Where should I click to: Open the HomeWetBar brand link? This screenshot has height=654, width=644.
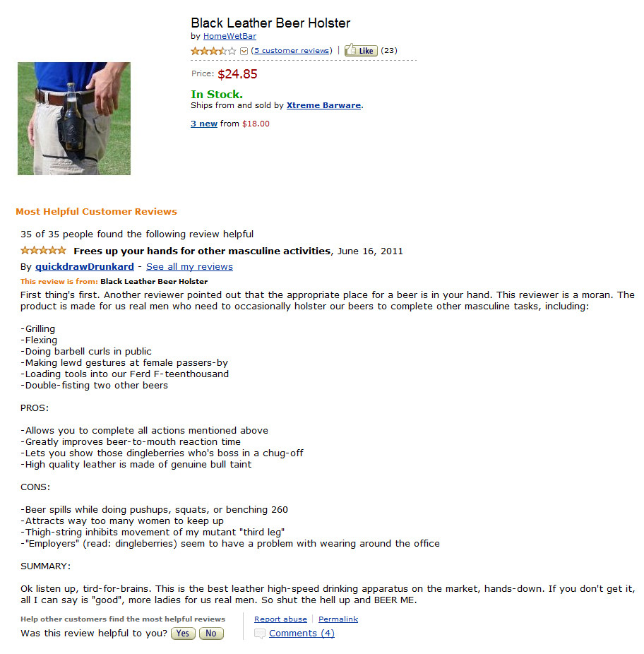(x=229, y=36)
